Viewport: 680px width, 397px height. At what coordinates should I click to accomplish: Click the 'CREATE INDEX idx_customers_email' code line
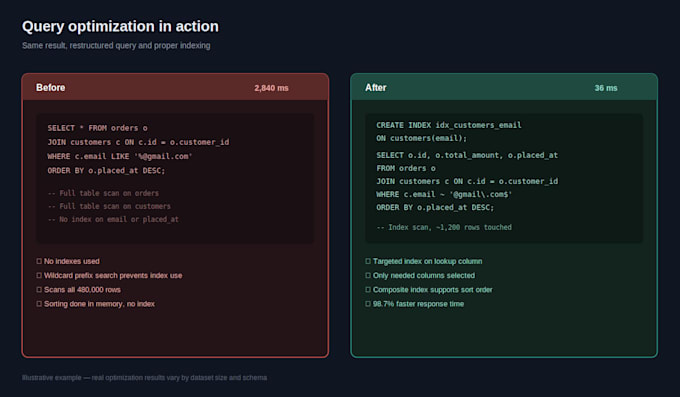point(449,125)
